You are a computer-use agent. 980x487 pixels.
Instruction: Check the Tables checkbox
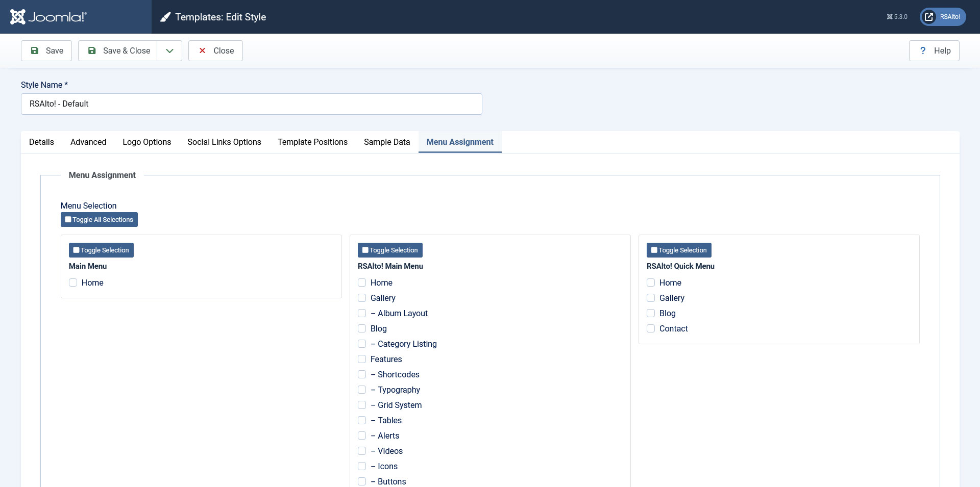[x=362, y=420]
